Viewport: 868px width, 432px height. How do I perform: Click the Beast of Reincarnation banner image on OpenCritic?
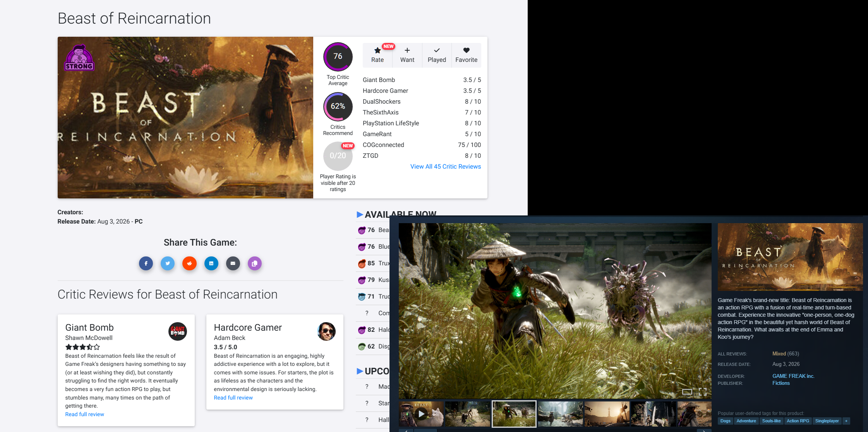185,118
